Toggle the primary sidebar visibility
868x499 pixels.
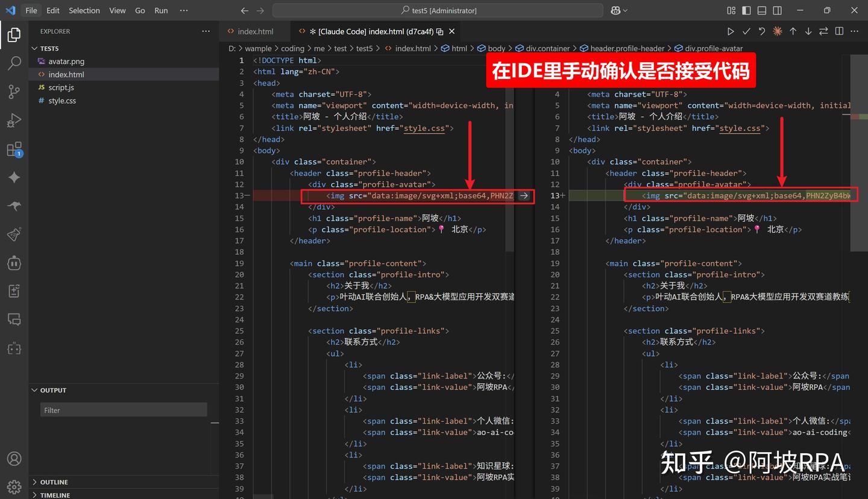(746, 10)
